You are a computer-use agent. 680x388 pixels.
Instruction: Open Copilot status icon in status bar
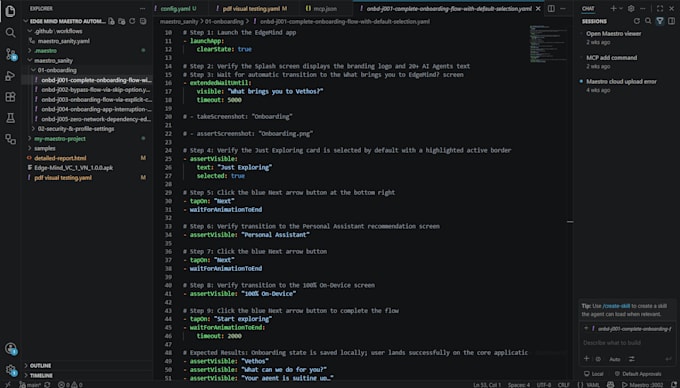click(x=610, y=385)
